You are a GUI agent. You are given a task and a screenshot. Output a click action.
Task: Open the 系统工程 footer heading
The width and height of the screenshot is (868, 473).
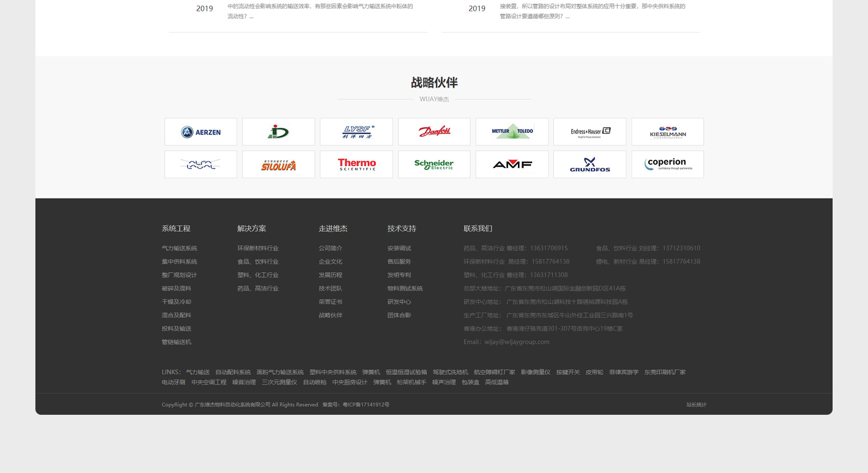coord(176,228)
